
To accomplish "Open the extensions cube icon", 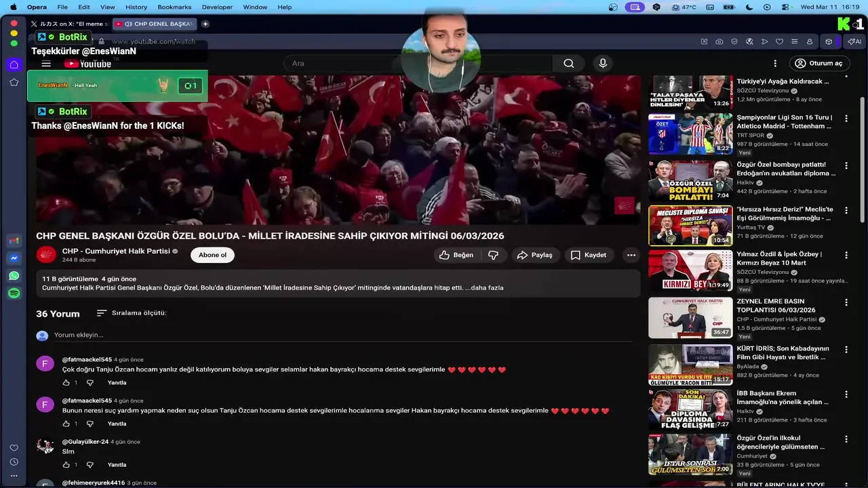I will point(829,41).
